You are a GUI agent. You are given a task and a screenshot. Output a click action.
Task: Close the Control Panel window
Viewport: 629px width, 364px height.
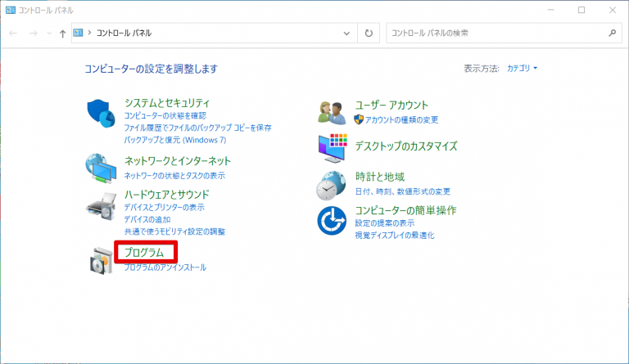612,10
